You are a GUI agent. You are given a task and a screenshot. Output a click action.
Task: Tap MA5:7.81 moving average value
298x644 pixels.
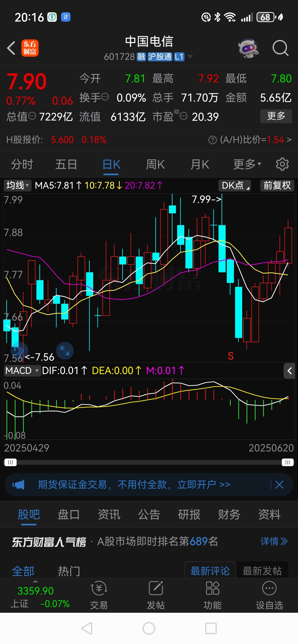(58, 185)
